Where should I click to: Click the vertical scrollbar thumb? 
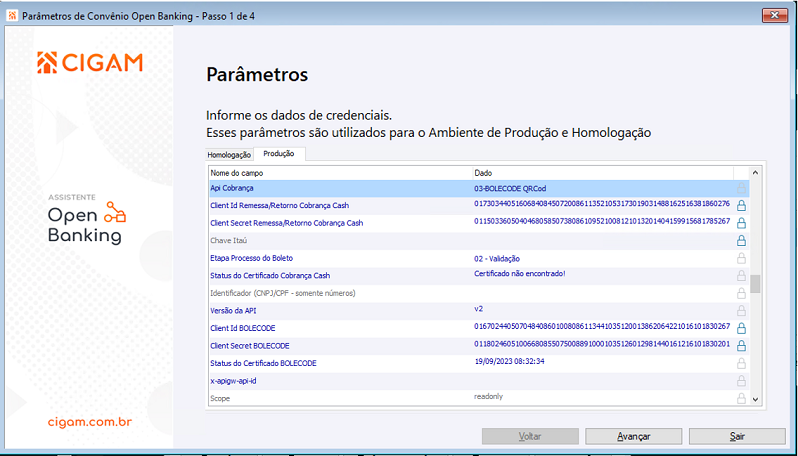(755, 284)
